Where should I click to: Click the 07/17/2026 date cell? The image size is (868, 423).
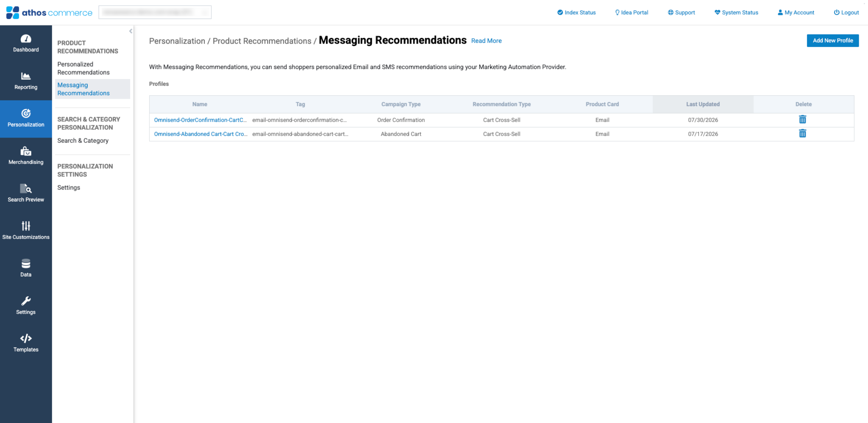(703, 134)
